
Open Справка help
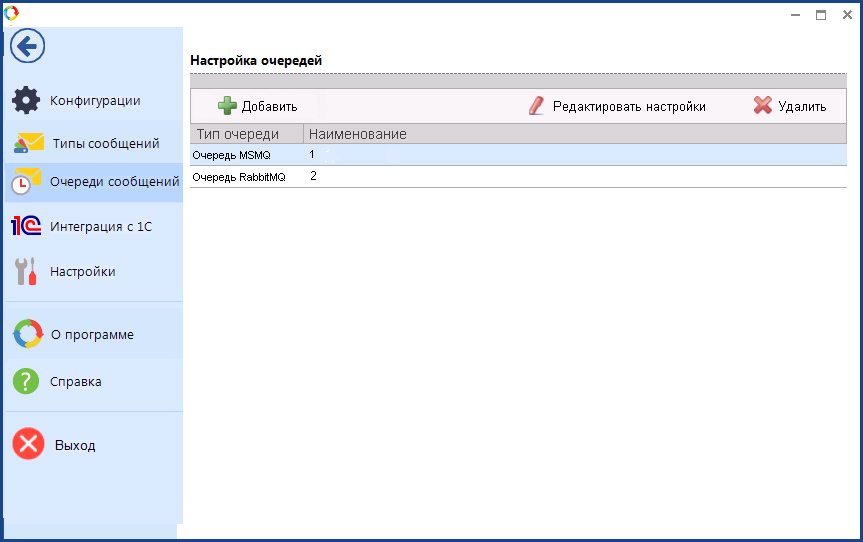click(75, 382)
